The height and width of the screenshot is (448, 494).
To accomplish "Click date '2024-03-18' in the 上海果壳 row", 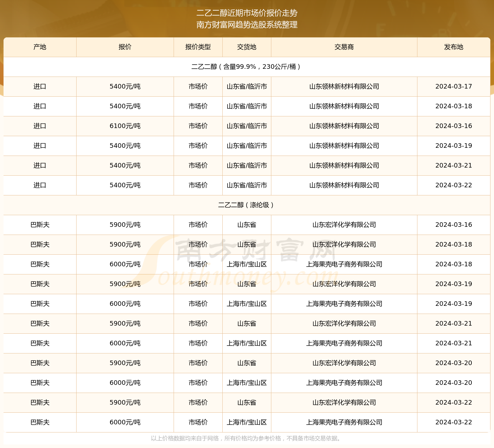I will [x=454, y=264].
